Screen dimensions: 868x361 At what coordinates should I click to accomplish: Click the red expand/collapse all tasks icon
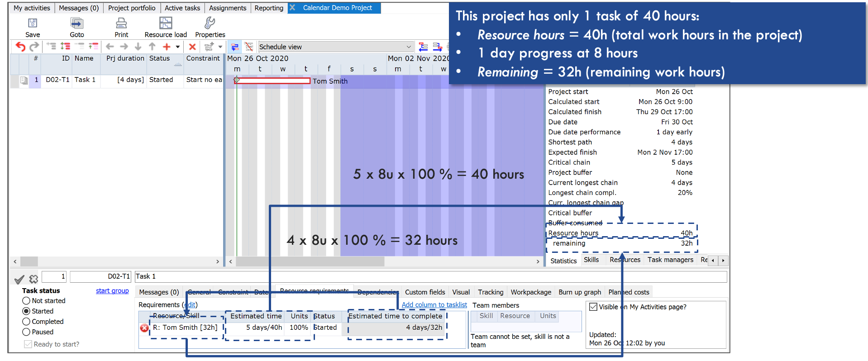pyautogui.click(x=66, y=46)
